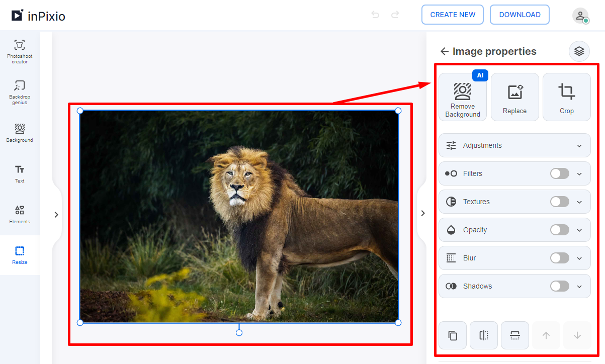
Task: Select the Text tool
Action: 20,173
